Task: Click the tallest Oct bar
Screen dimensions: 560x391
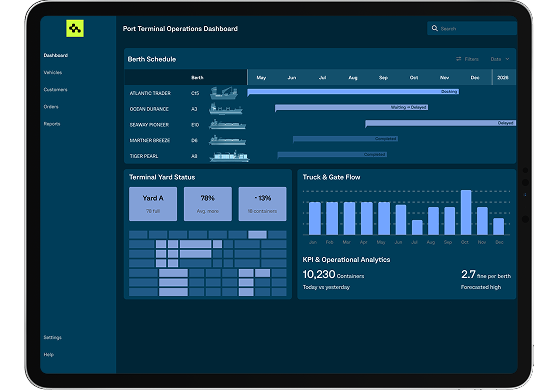Action: click(466, 212)
